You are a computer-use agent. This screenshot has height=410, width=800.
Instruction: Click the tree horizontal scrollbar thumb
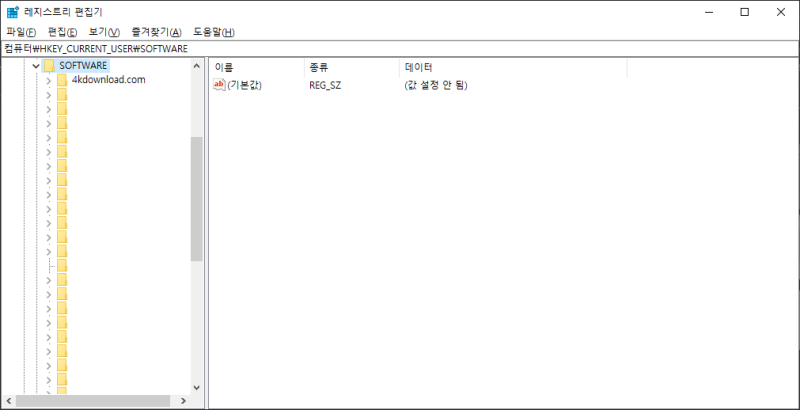(x=93, y=401)
